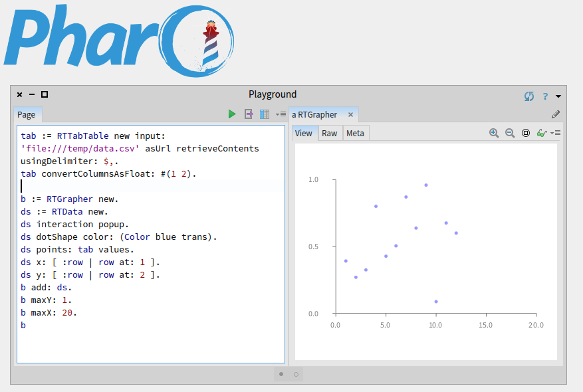Open the Page toolbar dropdown menu
The image size is (583, 392).
coord(281,114)
